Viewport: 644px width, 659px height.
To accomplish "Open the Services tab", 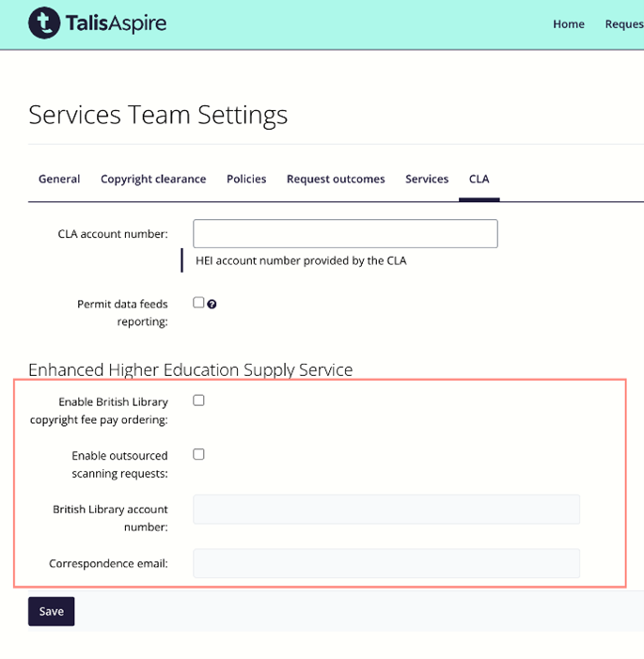I will pos(427,179).
